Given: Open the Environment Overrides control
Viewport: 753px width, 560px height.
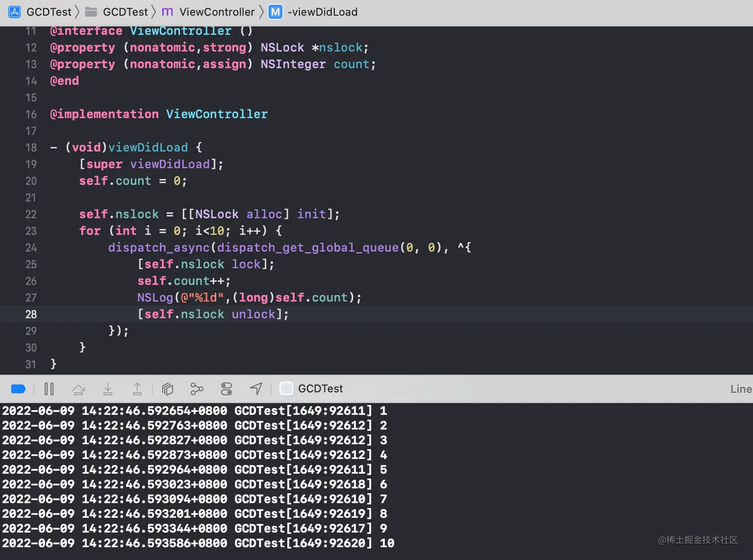Looking at the screenshot, I should click(227, 389).
